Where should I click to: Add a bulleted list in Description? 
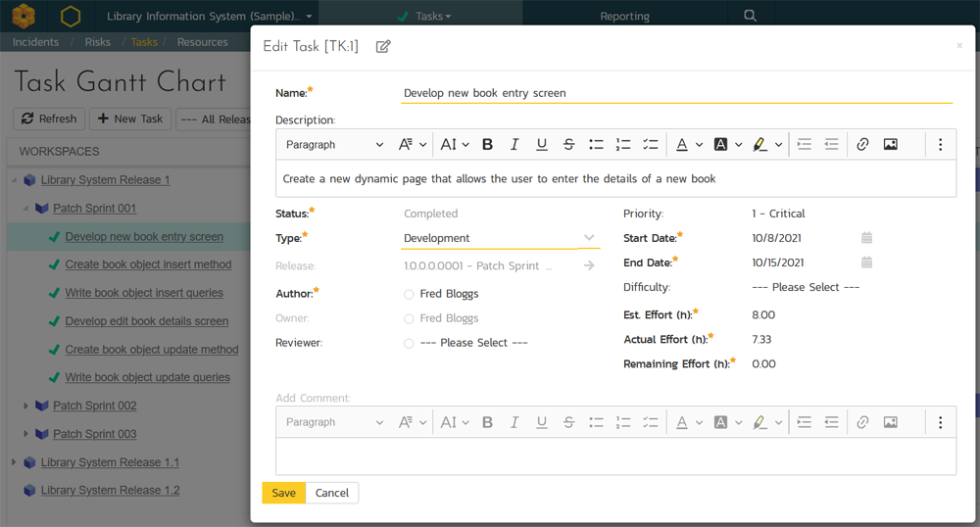coord(596,145)
